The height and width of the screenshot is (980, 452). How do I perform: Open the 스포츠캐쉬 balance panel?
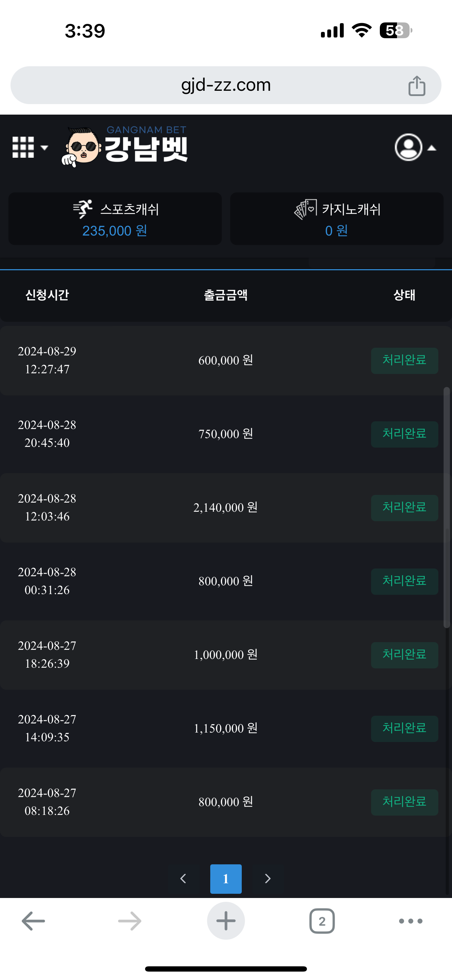coord(115,219)
